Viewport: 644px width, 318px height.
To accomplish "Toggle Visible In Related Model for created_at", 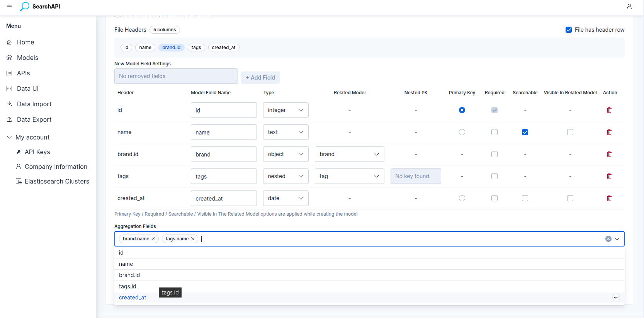I will [x=570, y=198].
